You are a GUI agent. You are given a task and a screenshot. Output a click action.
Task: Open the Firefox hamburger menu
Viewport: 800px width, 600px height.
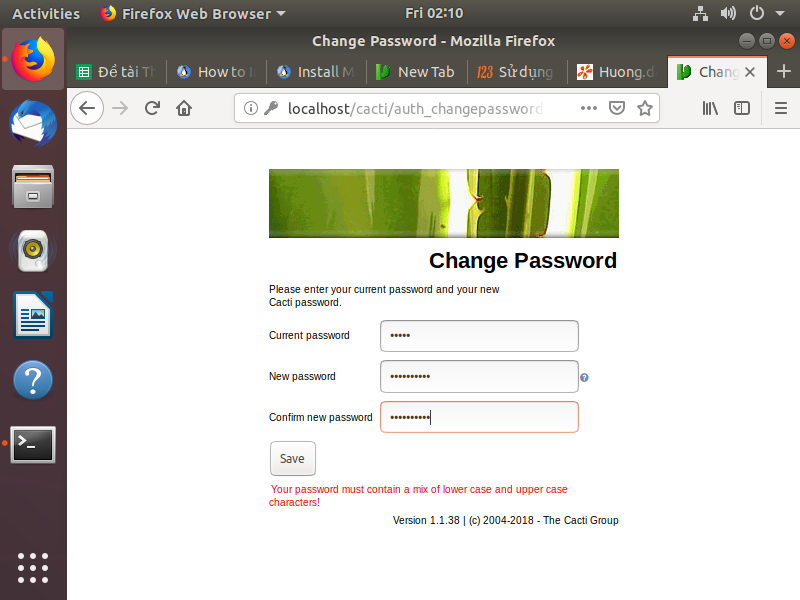click(x=781, y=108)
